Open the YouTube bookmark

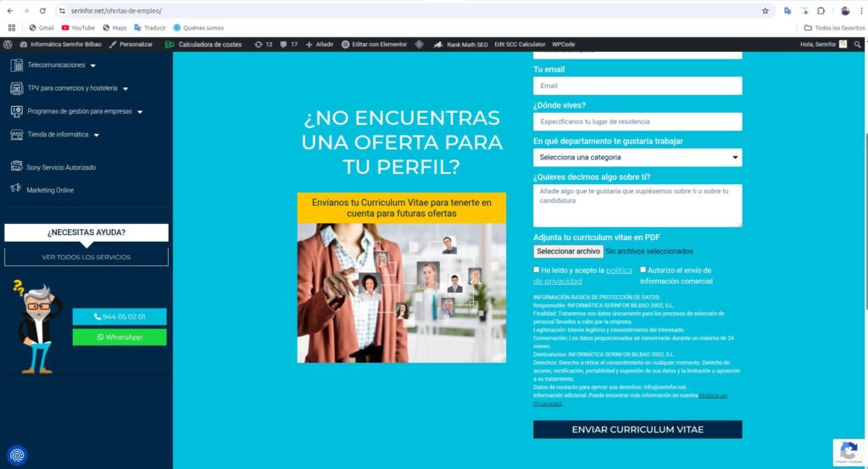point(78,28)
